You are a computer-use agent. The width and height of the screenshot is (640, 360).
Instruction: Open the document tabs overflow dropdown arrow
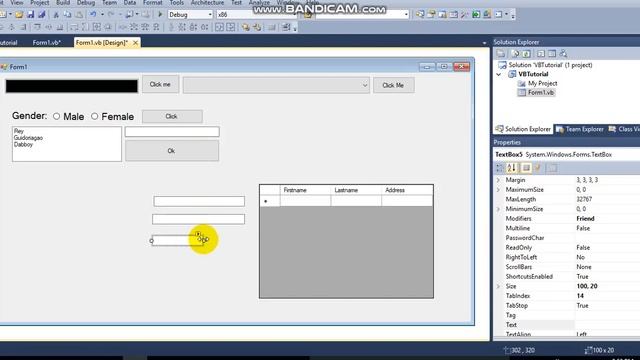click(x=484, y=43)
